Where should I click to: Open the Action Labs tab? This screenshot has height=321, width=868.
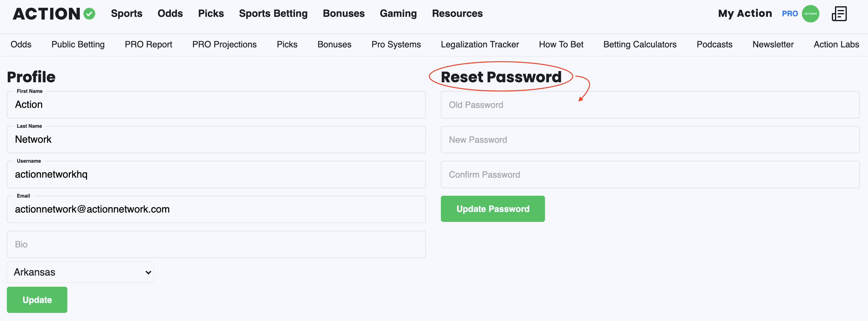coord(836,45)
